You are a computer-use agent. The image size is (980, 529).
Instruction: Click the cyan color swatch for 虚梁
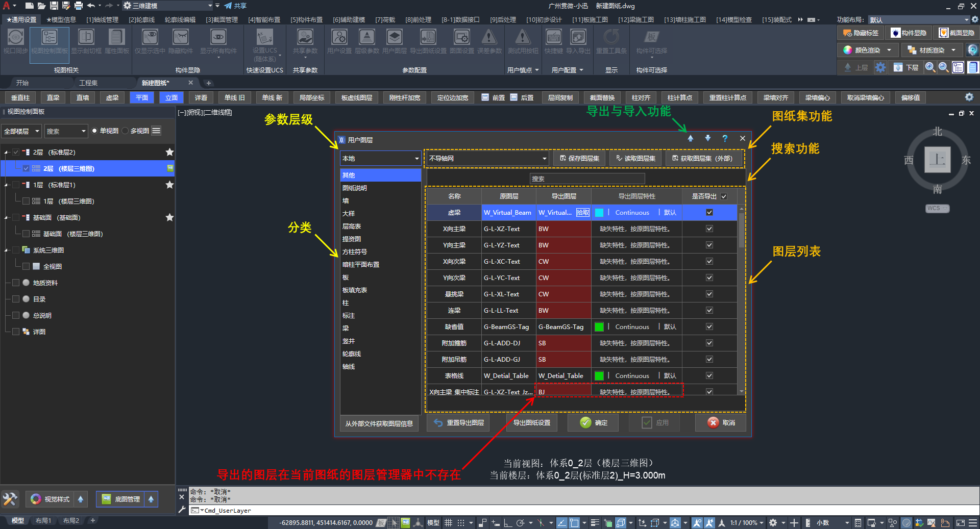click(599, 213)
